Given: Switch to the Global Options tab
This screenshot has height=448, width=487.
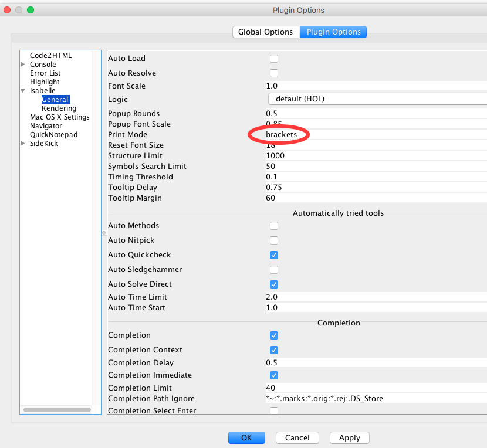Looking at the screenshot, I should tap(265, 32).
